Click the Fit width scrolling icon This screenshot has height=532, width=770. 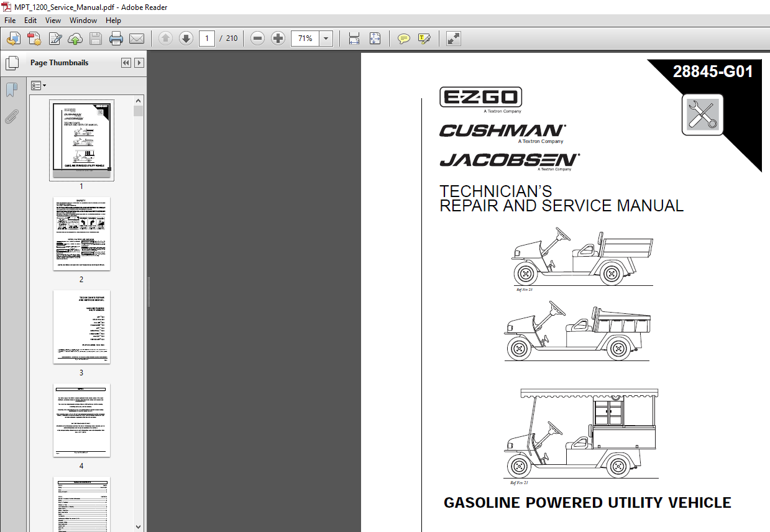pos(354,39)
